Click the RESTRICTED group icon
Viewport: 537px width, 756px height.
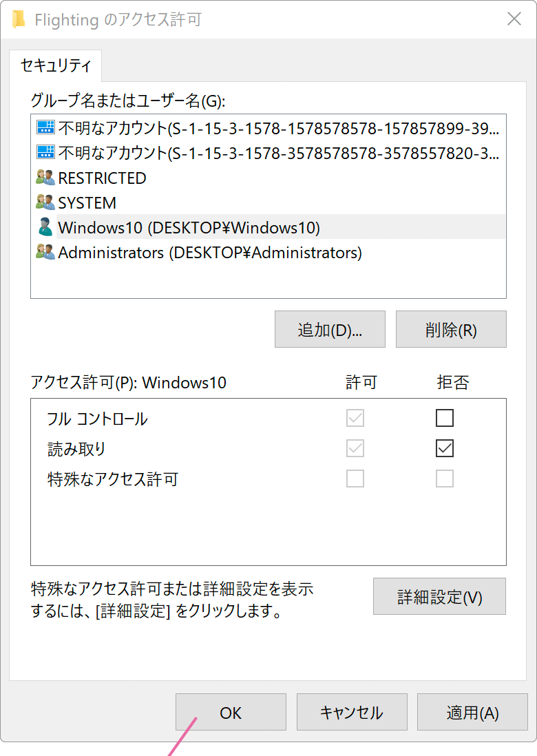coord(45,178)
